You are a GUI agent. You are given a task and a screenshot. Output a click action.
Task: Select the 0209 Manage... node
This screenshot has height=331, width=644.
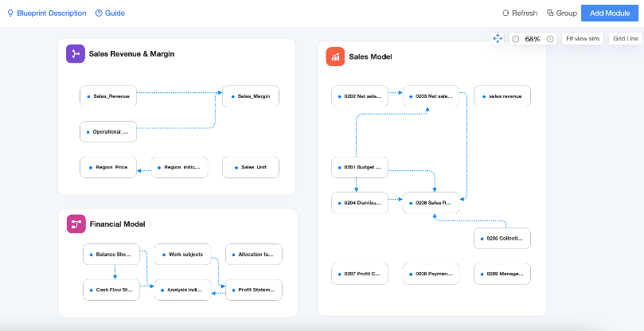502,274
